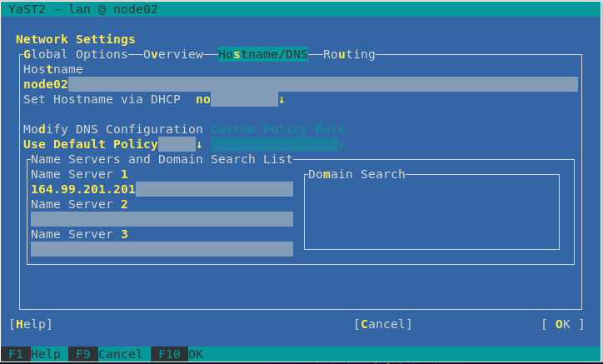Click the Cancel button
Viewport: 603px width, 364px height.
[383, 324]
